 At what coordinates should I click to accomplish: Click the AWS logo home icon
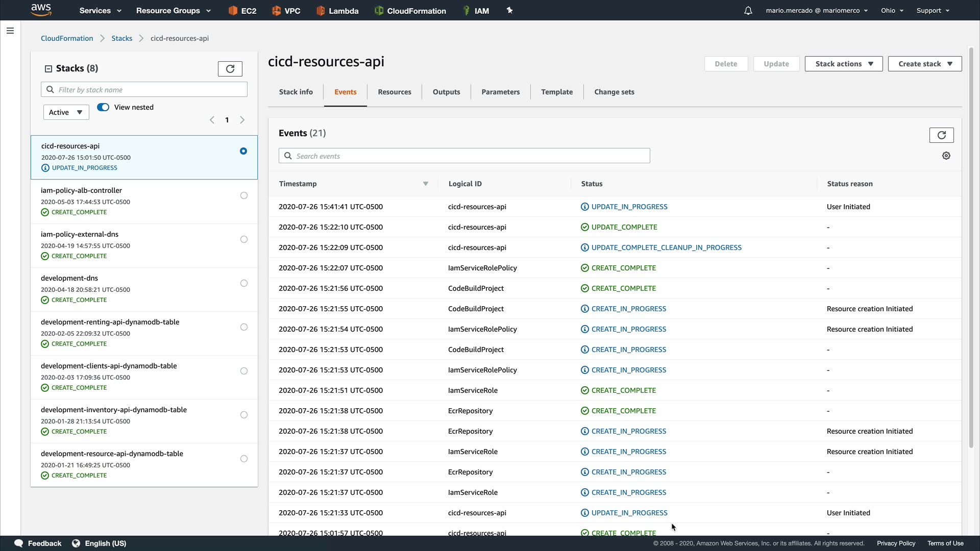(41, 10)
